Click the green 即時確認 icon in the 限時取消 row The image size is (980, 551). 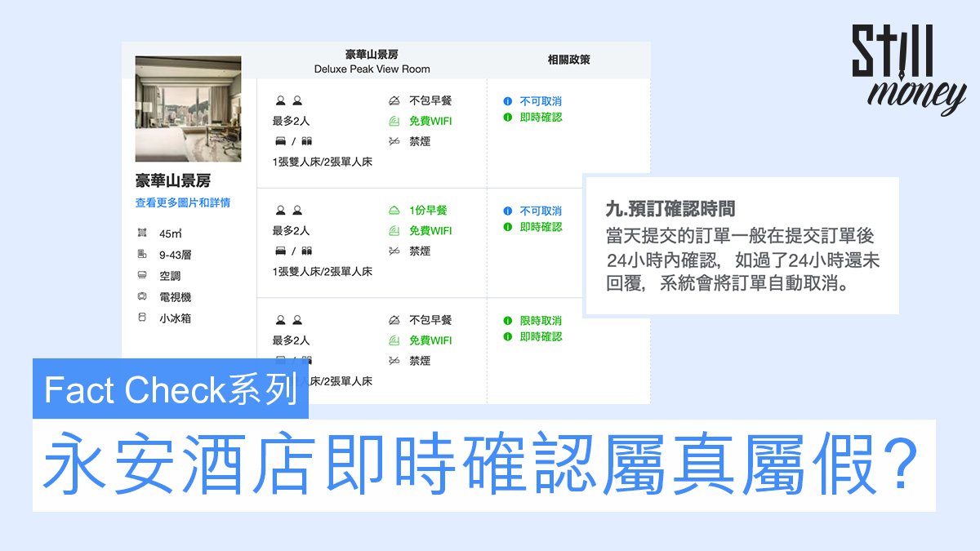[x=508, y=336]
